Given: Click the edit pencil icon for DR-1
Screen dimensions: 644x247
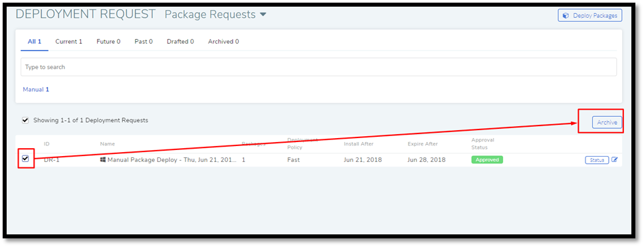Looking at the screenshot, I should (615, 159).
